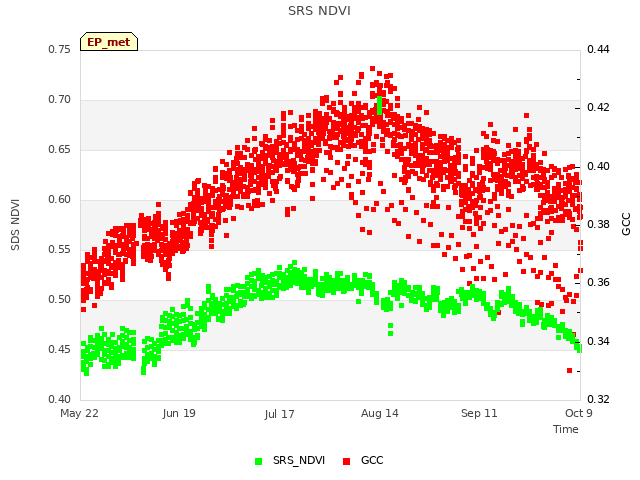The width and height of the screenshot is (640, 480).
Task: Click the SRS NDVI chart title
Action: [319, 11]
